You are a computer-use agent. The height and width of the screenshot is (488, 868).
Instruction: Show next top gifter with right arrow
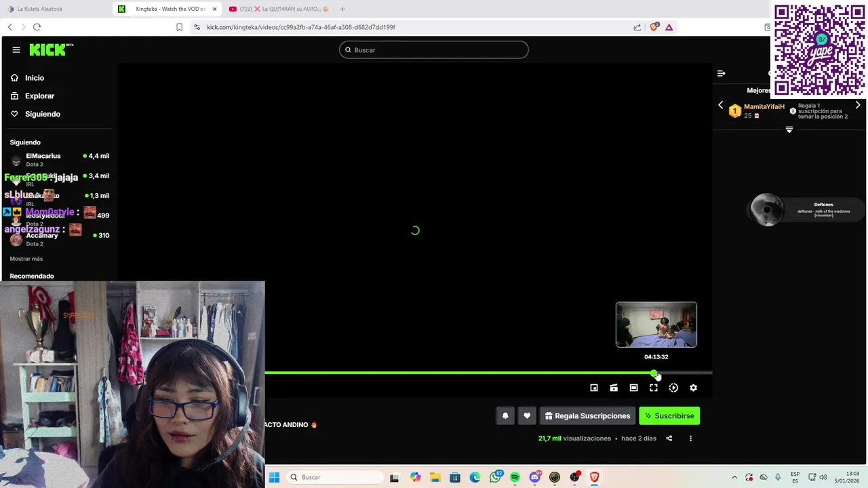[858, 106]
